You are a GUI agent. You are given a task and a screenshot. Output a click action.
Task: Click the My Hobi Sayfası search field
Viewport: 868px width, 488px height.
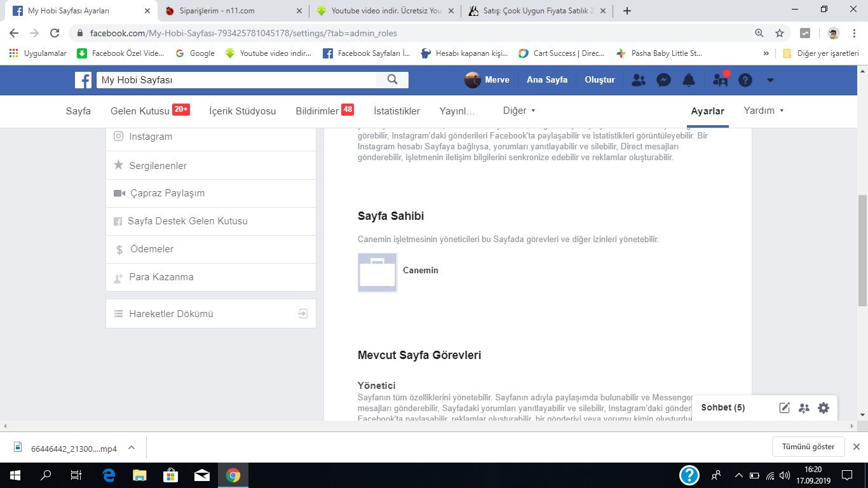click(236, 79)
